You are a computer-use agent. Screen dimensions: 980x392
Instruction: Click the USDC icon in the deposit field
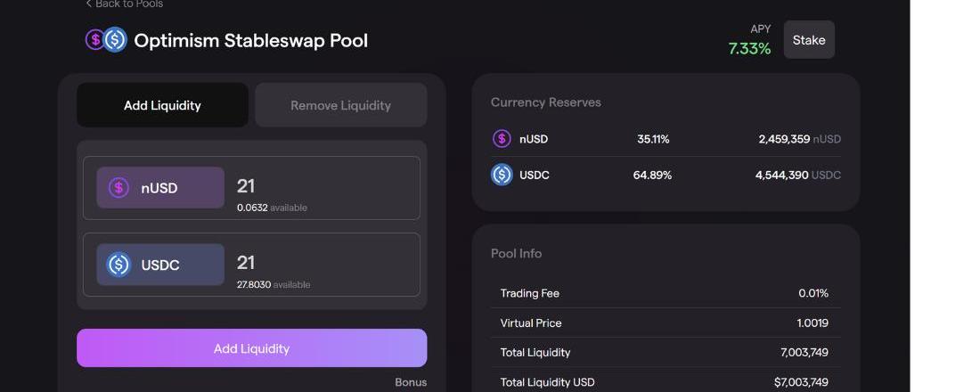click(118, 265)
